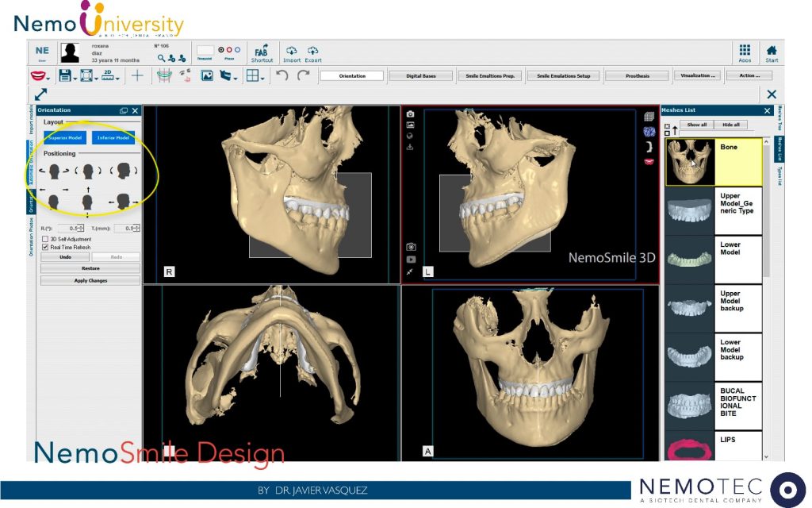Viewport: 812px width, 508px height.
Task: Open dropdown arrow beside 2D ruler icon
Action: pos(118,79)
